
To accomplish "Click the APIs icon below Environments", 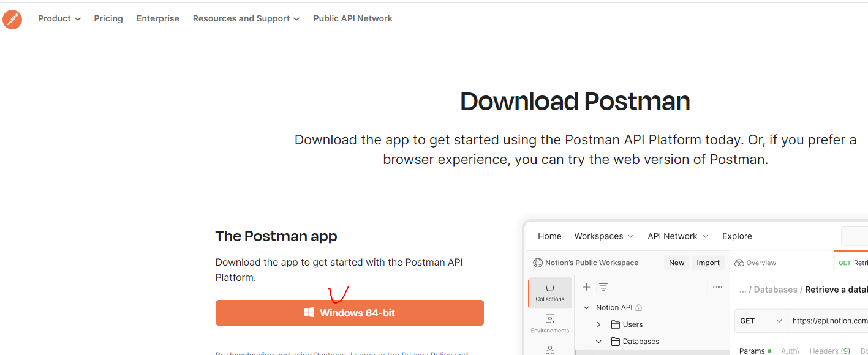I will 549,350.
